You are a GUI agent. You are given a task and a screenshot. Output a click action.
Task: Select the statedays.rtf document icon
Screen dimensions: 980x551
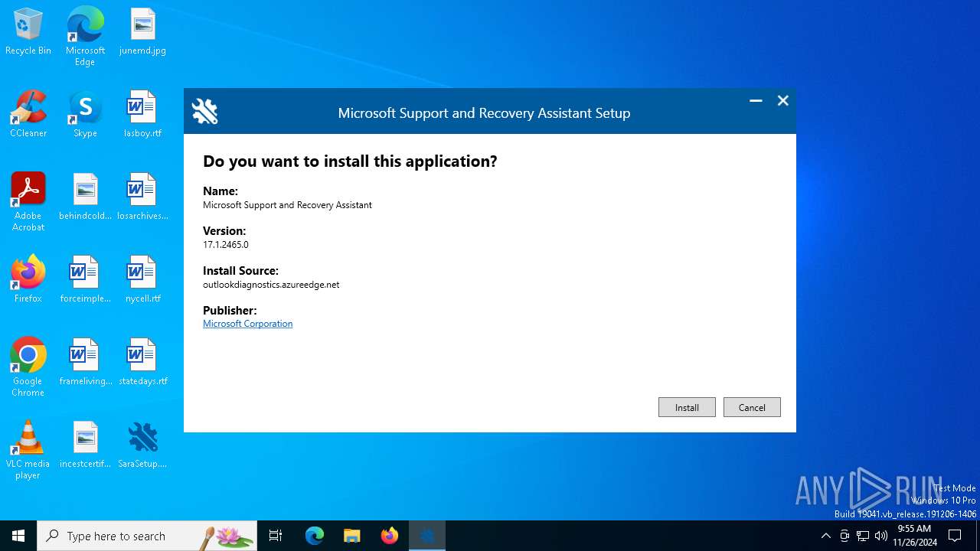(x=142, y=363)
